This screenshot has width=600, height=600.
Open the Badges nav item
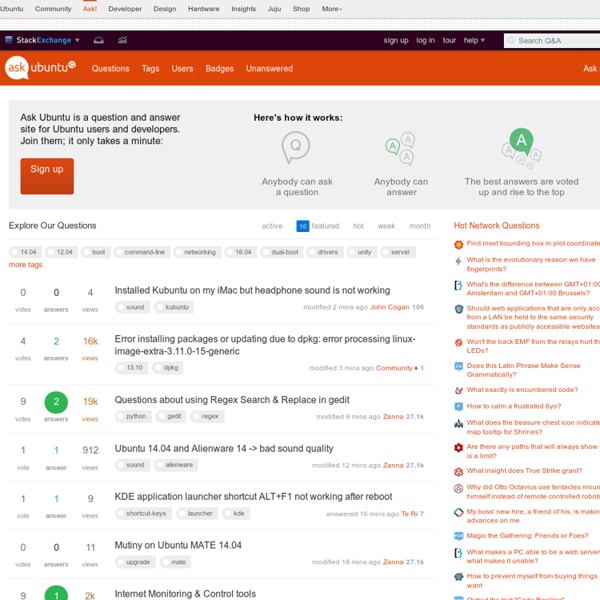pos(219,68)
